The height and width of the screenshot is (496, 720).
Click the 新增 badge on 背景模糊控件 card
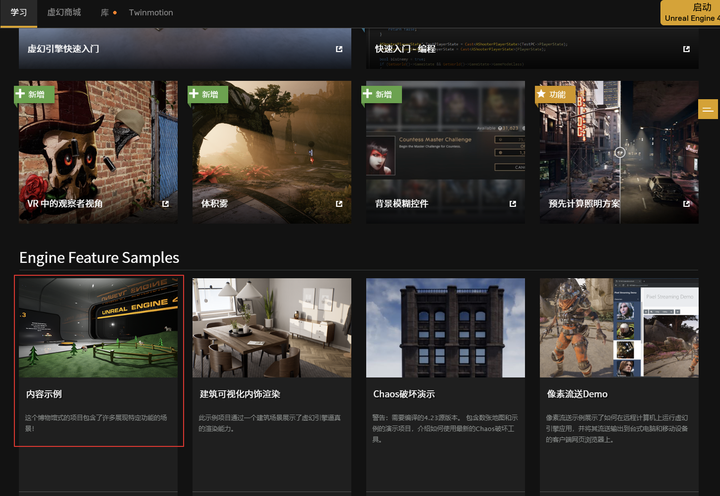pos(382,94)
